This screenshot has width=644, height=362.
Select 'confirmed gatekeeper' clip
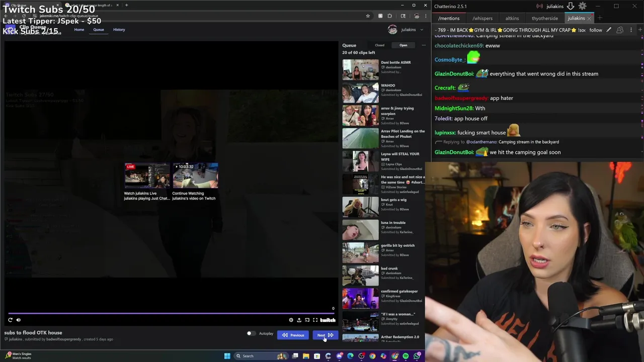[383, 298]
